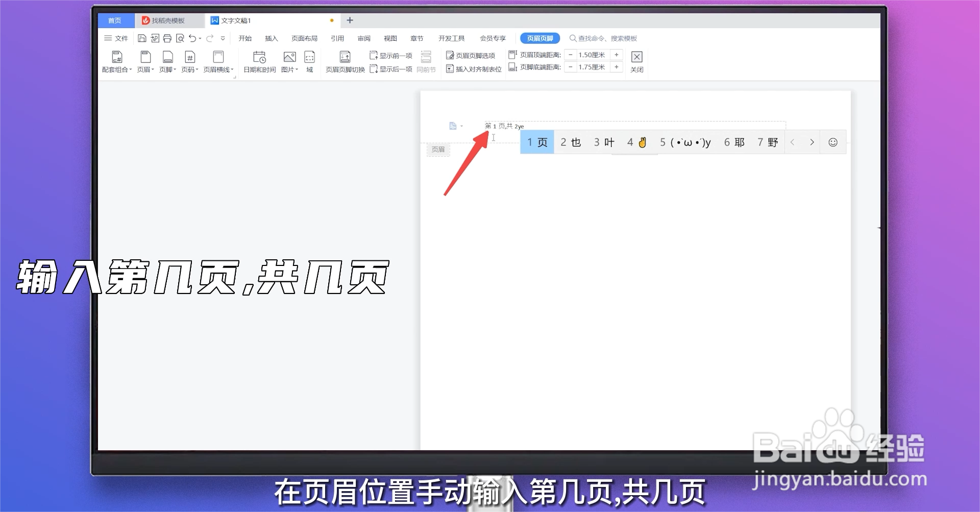The width and height of the screenshot is (980, 512).
Task: Increase 页眉顶端距离 with the plus button
Action: (x=617, y=55)
